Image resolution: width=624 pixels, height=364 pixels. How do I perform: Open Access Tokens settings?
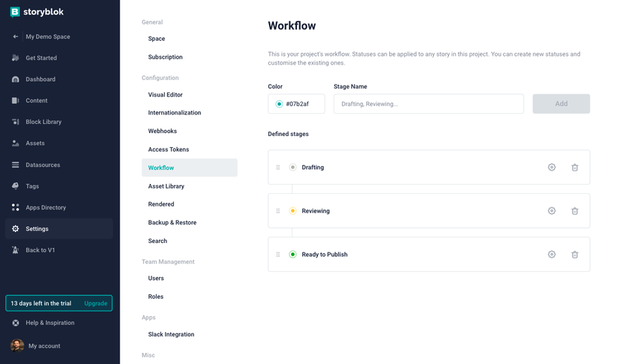(x=169, y=149)
